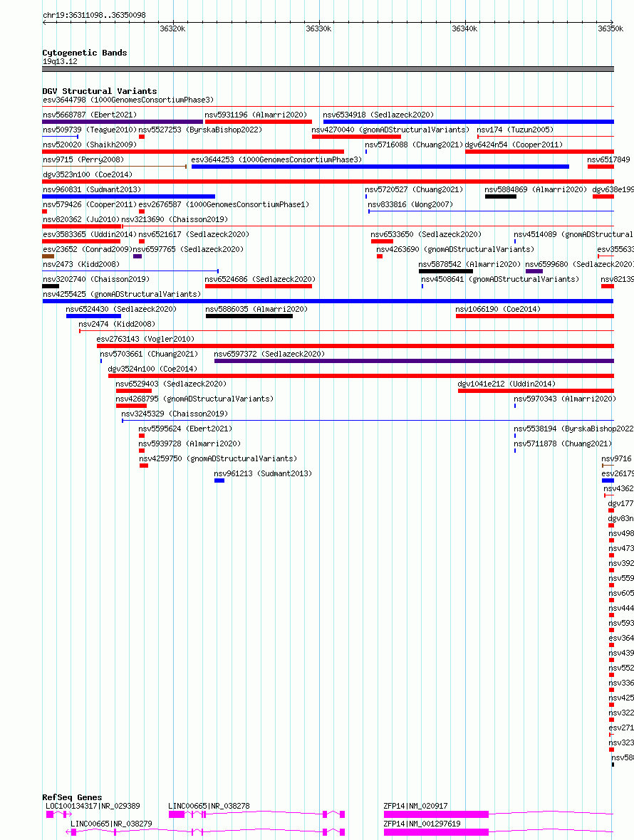
Task: Select nsv4508641 gnomADStructuralVariants label
Action: pyautogui.click(x=500, y=280)
